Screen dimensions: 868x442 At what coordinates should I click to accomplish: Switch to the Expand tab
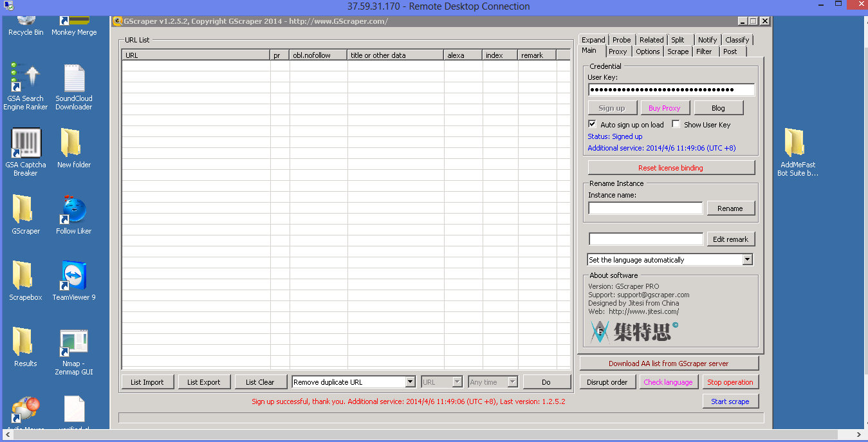pos(593,40)
